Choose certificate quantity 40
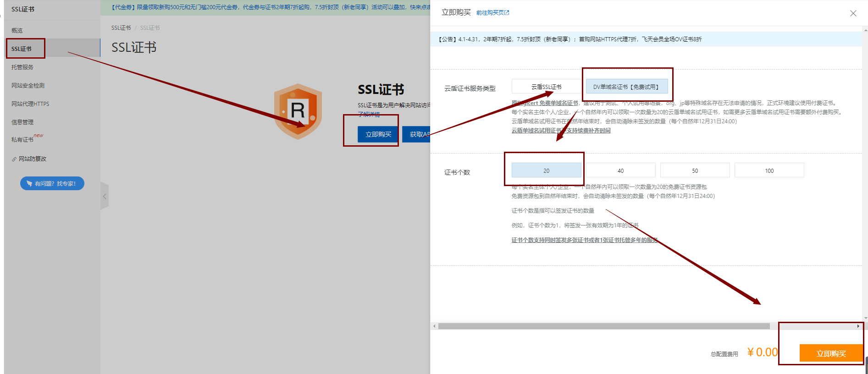The image size is (868, 374). (x=620, y=170)
